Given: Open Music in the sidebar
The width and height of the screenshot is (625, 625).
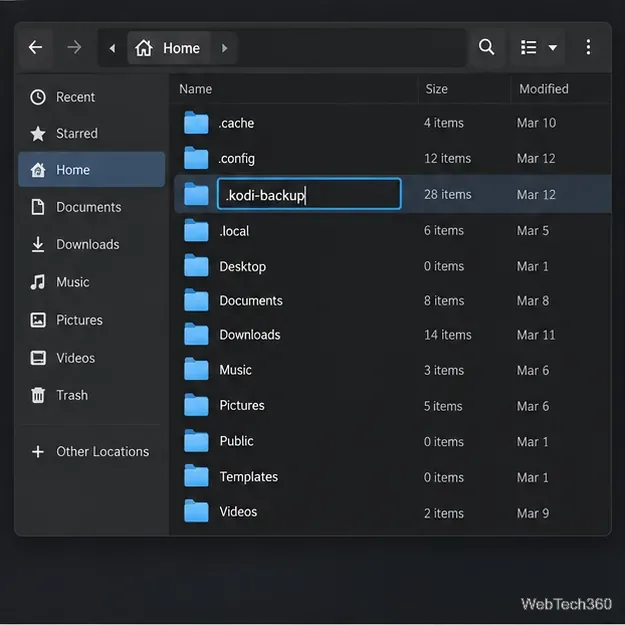Looking at the screenshot, I should click(91, 282).
